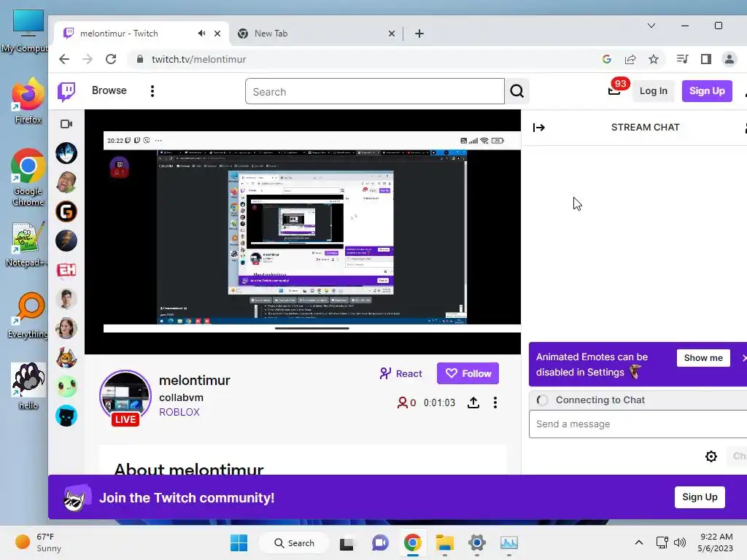Open the taskbar volume icon
This screenshot has height=560, width=747.
[680, 542]
